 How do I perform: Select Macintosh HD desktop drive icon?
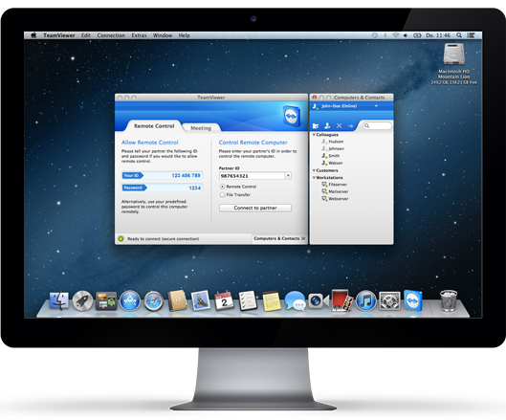click(453, 55)
